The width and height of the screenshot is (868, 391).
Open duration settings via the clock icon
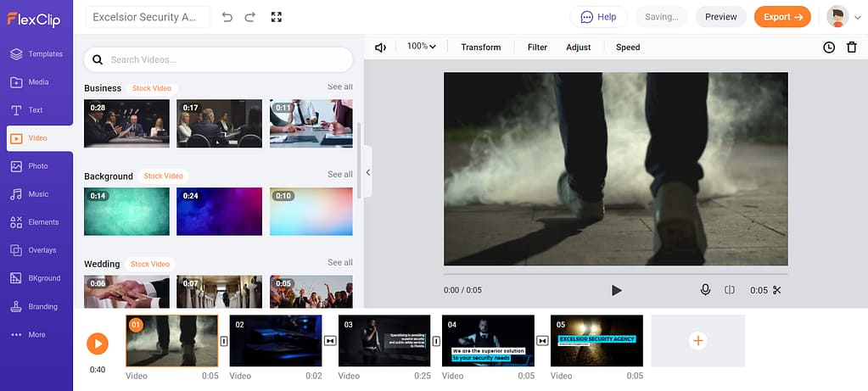(x=829, y=47)
